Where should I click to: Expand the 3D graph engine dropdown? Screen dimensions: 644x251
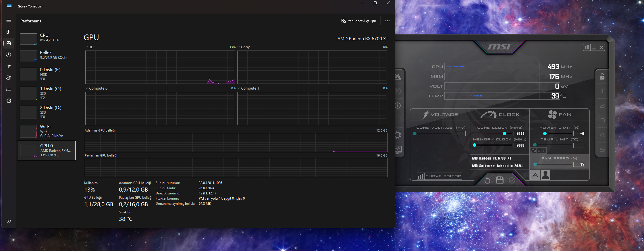click(x=86, y=47)
